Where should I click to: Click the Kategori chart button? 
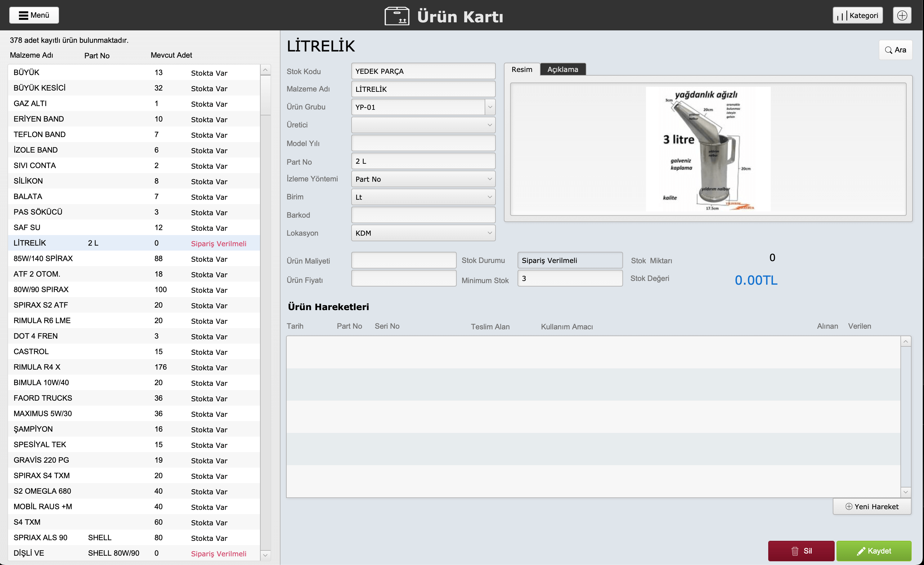[x=858, y=16]
